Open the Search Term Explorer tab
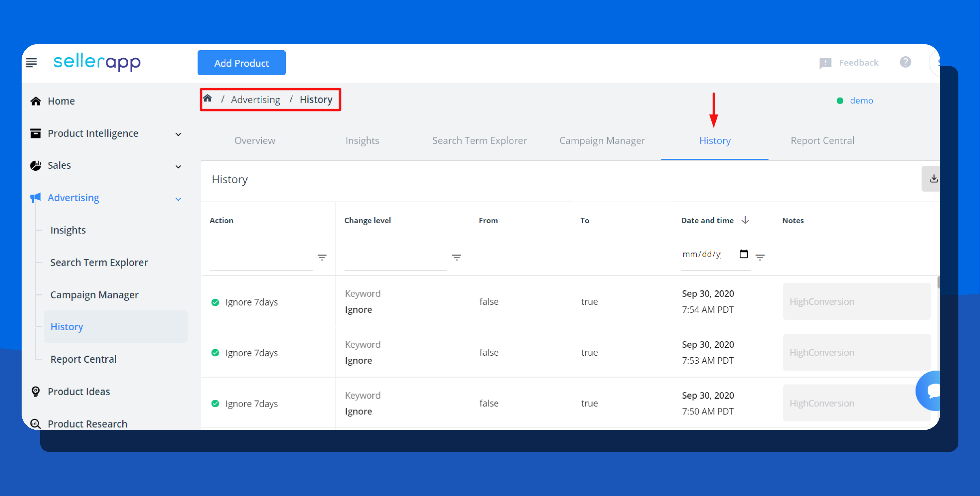Screen dimensions: 980x496 tap(479, 140)
